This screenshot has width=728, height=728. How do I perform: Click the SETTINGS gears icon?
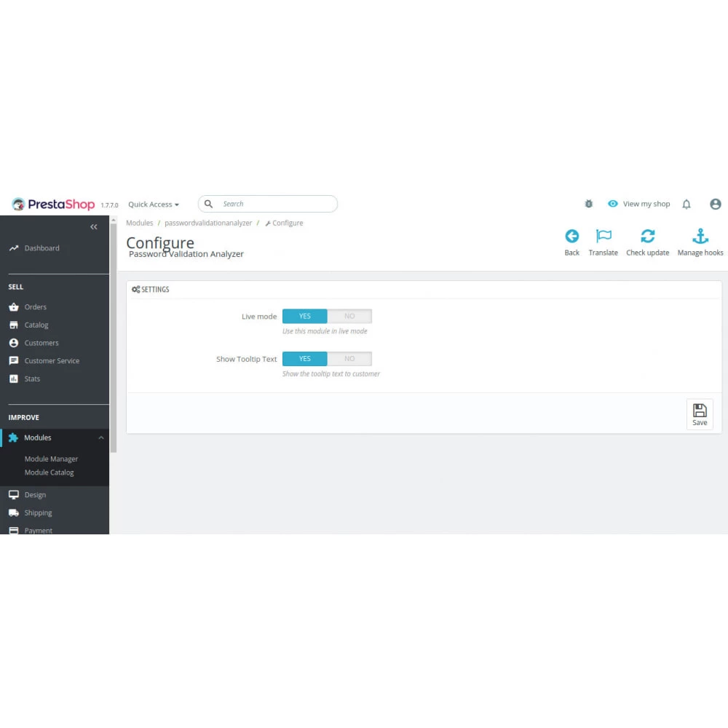135,290
